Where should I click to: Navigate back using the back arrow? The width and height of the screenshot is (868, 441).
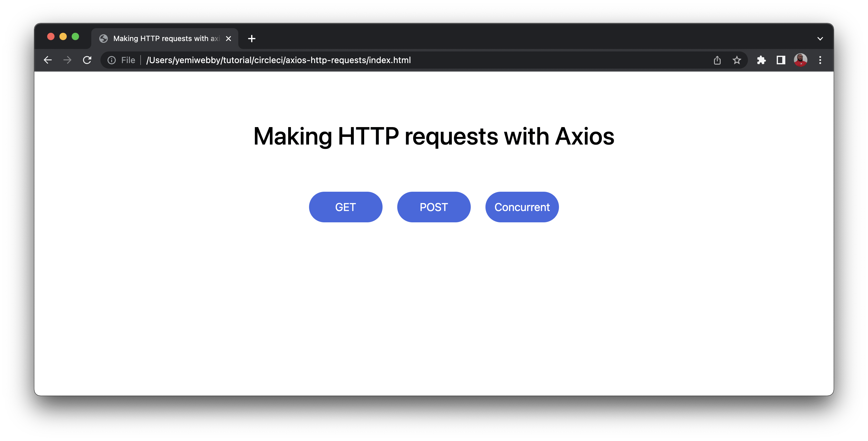click(x=47, y=60)
